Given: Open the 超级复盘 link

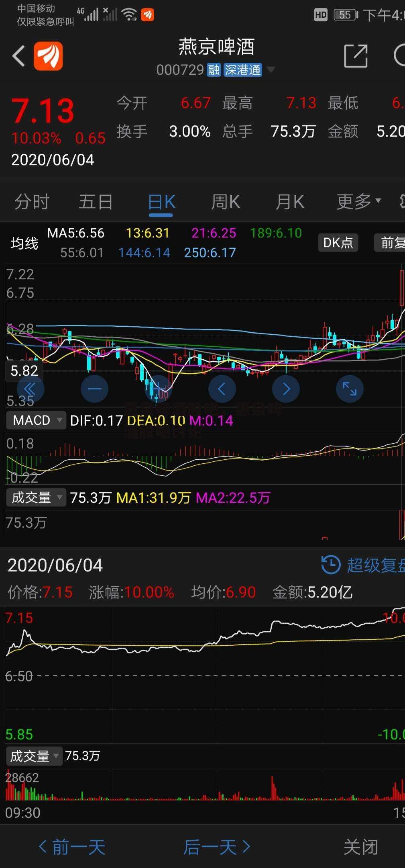Looking at the screenshot, I should coord(375,565).
